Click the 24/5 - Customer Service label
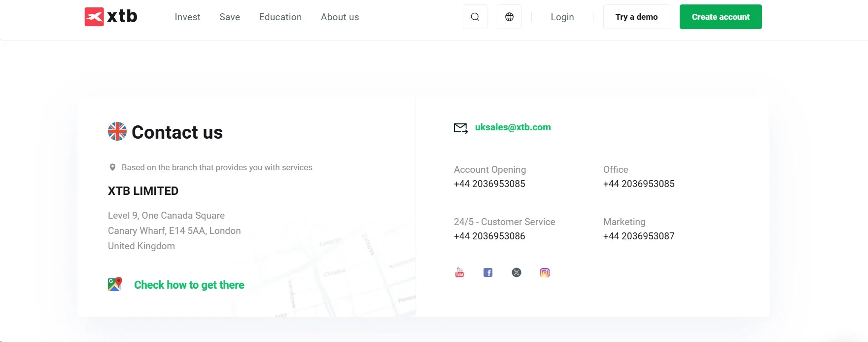 [x=504, y=222]
